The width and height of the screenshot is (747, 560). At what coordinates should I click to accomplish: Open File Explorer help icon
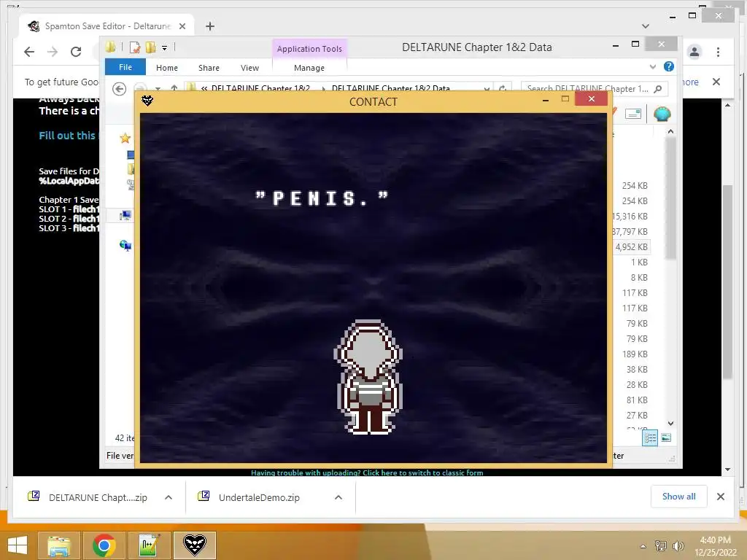(x=669, y=66)
